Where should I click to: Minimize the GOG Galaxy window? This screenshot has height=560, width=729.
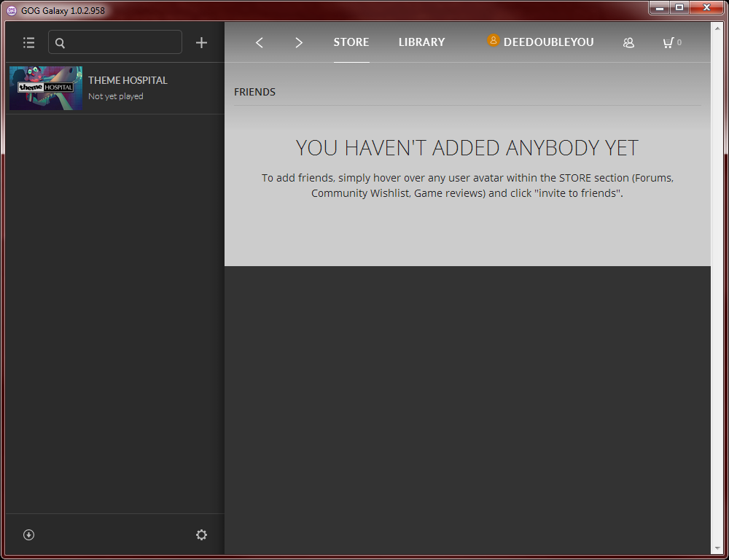coord(660,7)
